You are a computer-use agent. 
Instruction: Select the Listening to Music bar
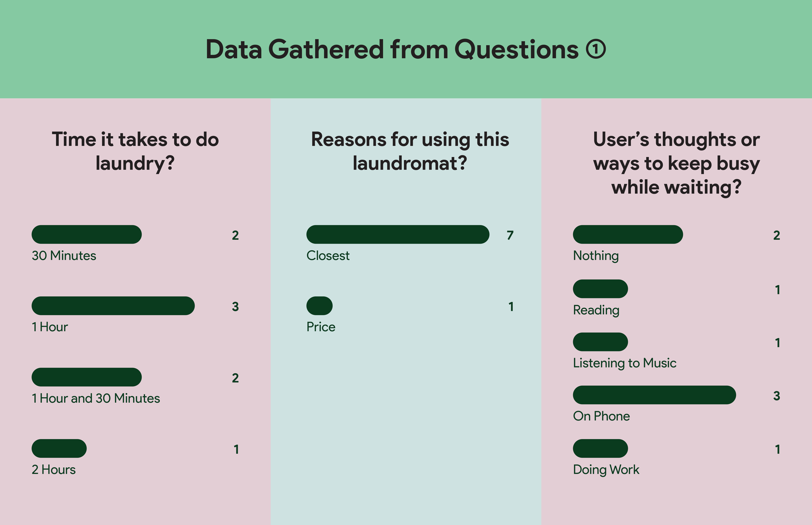(x=600, y=342)
